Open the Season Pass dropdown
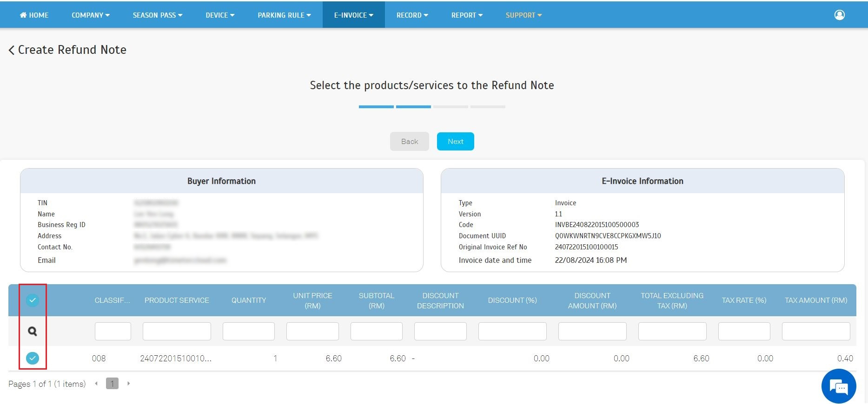868x404 pixels. tap(158, 15)
